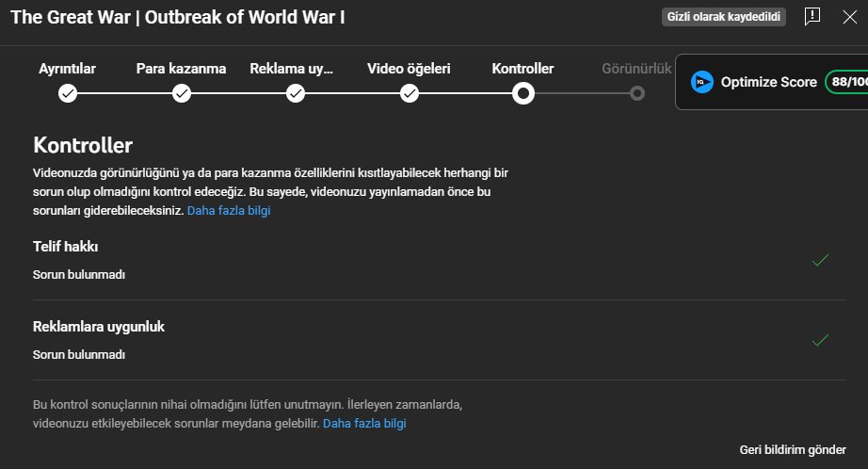Click the green checkmark for Reklamlara uygunluk
This screenshot has height=469, width=868.
click(x=820, y=339)
